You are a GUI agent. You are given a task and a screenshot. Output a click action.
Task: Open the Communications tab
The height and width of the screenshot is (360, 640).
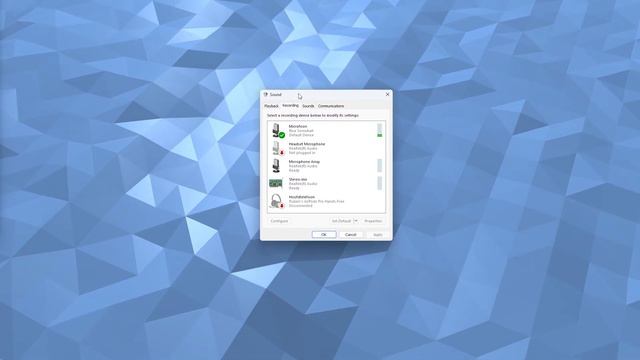point(331,106)
